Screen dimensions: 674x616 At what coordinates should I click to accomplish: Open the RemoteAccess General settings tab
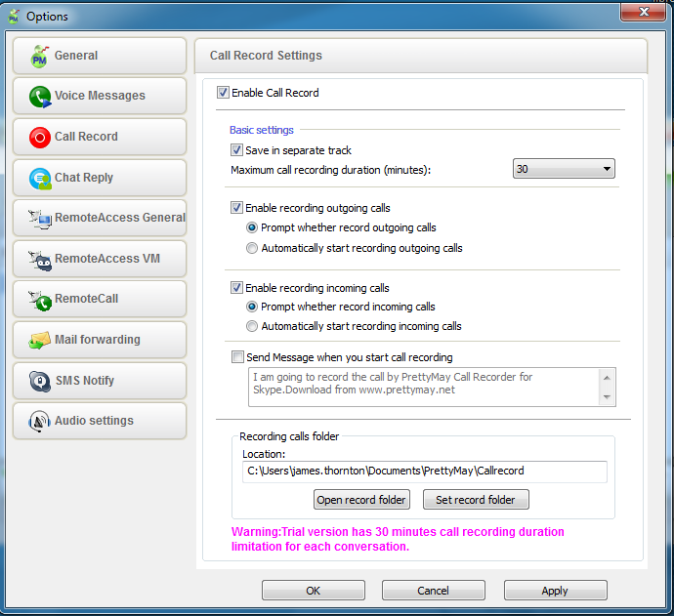(100, 218)
